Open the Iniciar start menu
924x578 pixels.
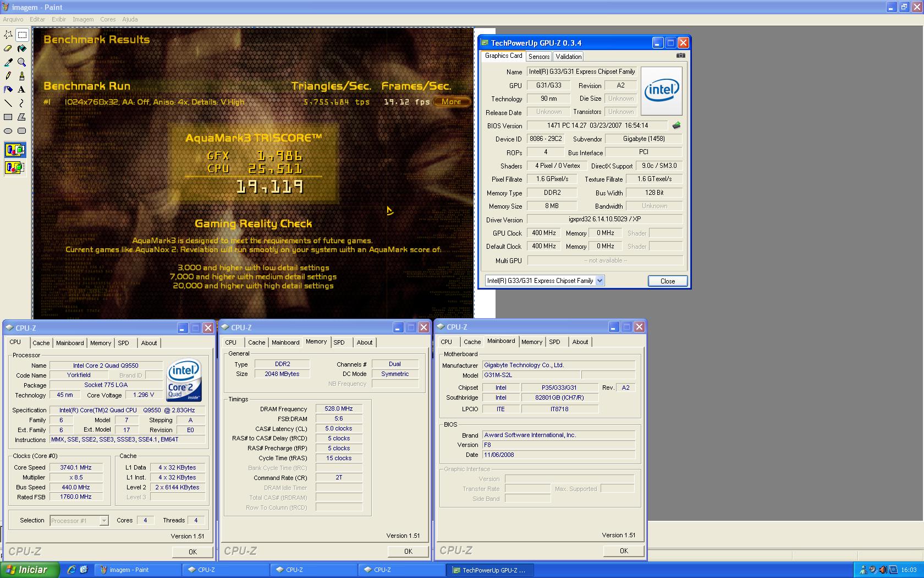(x=30, y=570)
